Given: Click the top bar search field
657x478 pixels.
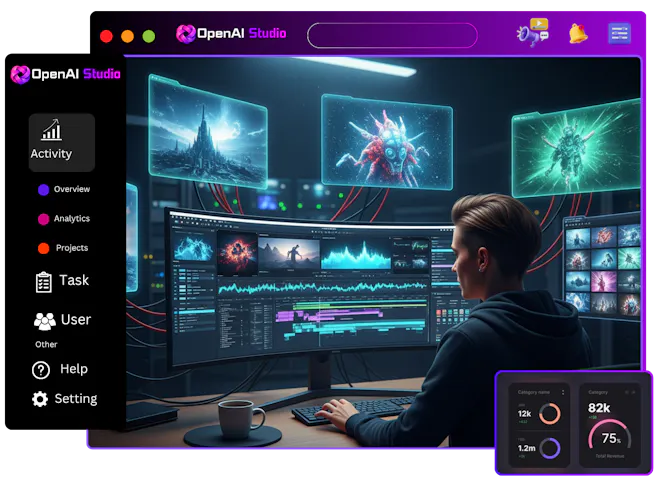Looking at the screenshot, I should tap(392, 35).
